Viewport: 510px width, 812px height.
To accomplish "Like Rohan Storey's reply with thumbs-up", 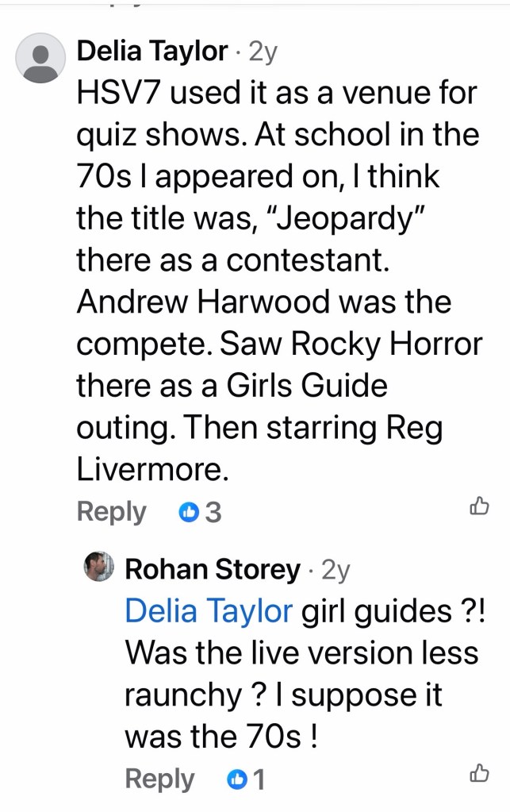I will click(x=480, y=772).
